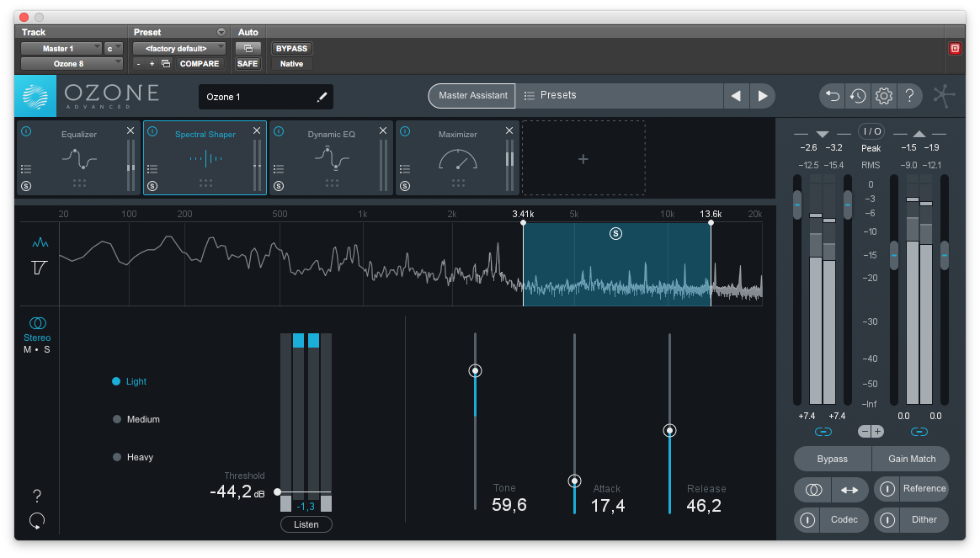Toggle power on the Dynamic EQ module
The height and width of the screenshot is (558, 980).
pos(279,131)
